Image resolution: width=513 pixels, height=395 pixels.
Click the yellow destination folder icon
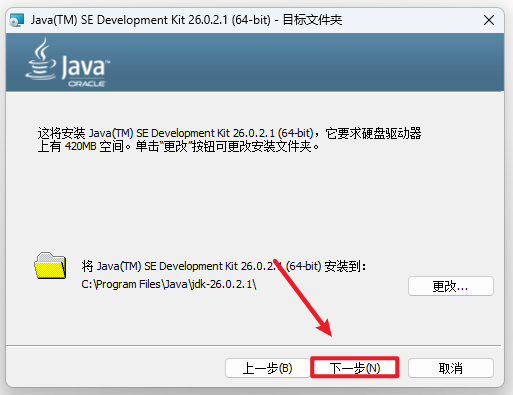(50, 266)
